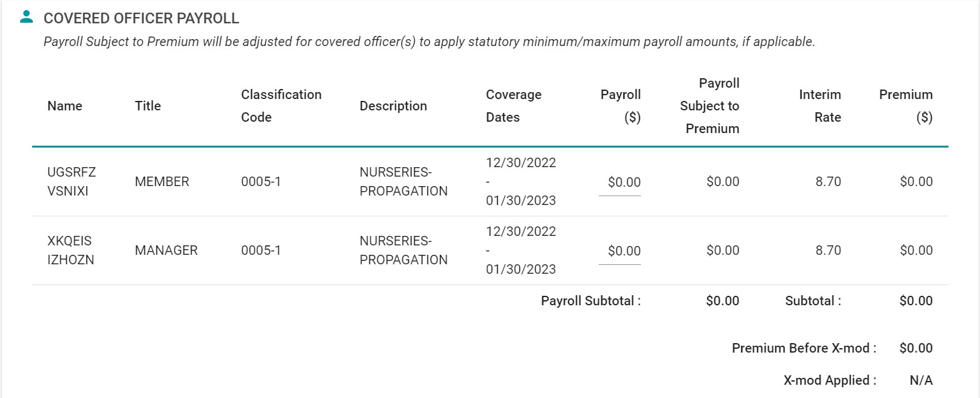
Task: Click the person icon beside Covered Officer Payroll
Action: click(x=26, y=17)
